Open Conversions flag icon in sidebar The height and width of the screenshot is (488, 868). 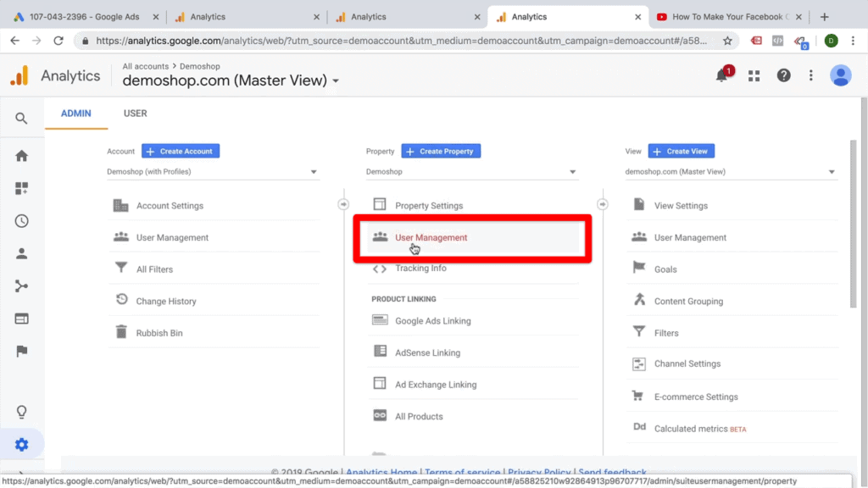(21, 351)
